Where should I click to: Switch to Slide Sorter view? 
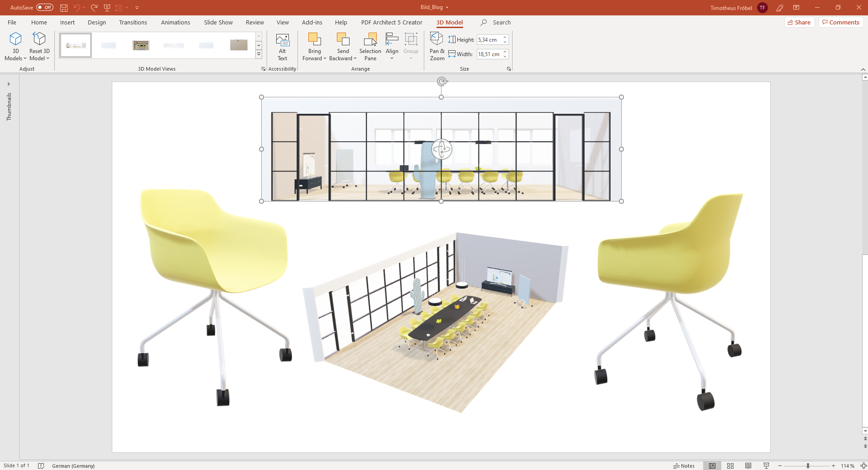click(x=730, y=465)
